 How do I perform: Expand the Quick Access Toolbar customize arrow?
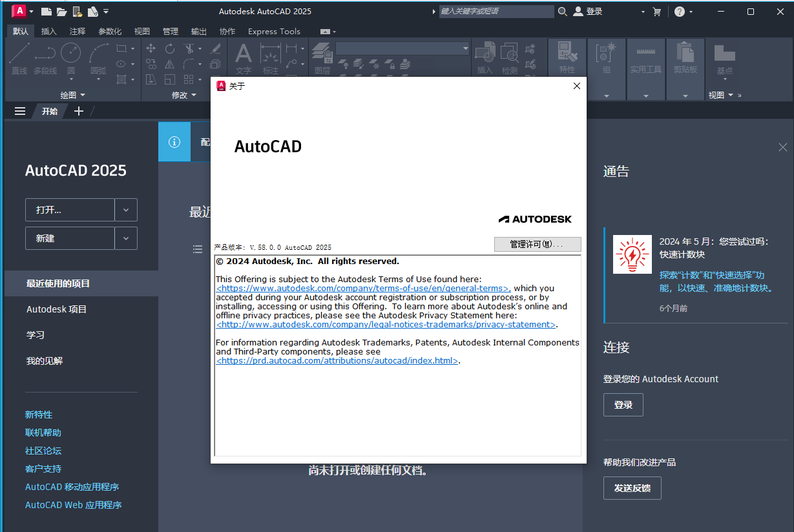(106, 12)
